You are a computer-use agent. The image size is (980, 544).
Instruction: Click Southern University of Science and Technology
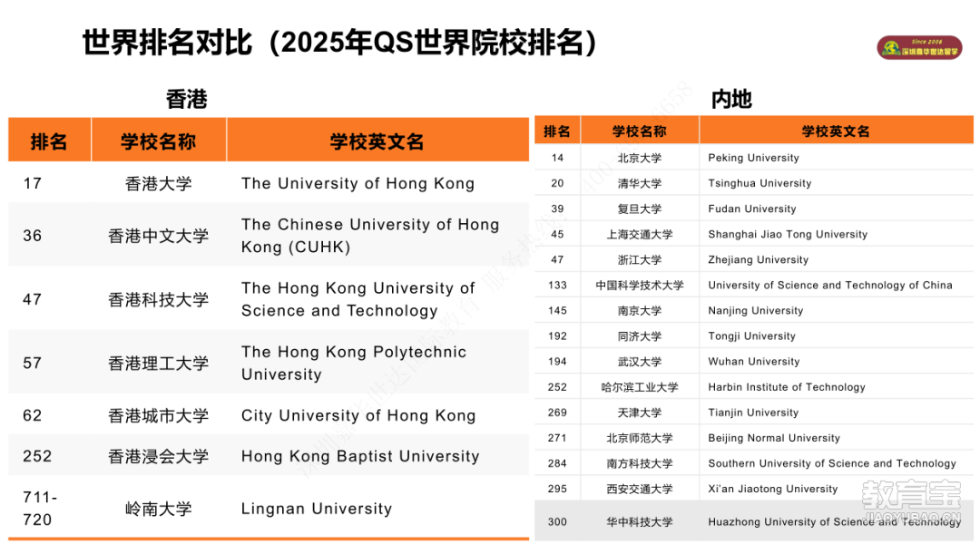(x=832, y=463)
